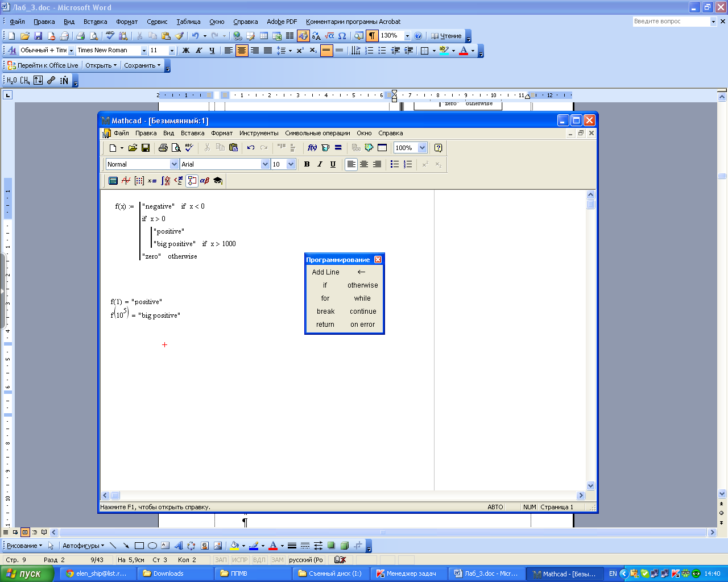This screenshot has height=582, width=728.
Task: Toggle left alignment in Mathcad
Action: (x=351, y=164)
